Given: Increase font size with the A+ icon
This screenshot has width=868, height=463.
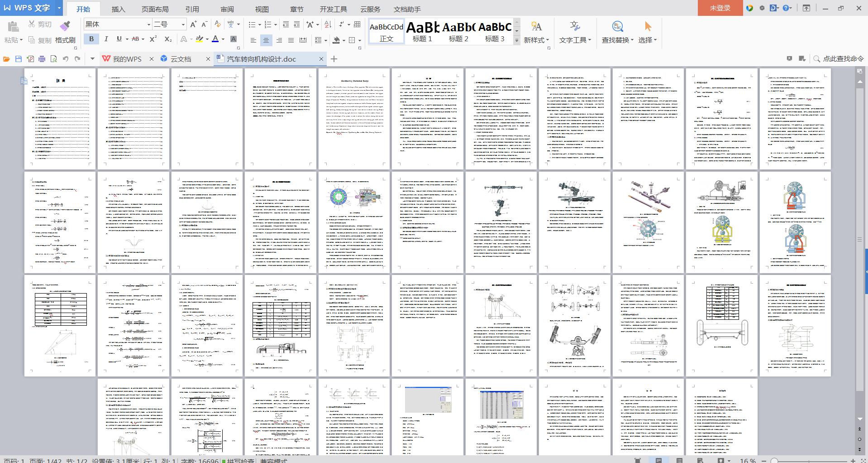Looking at the screenshot, I should [x=194, y=24].
